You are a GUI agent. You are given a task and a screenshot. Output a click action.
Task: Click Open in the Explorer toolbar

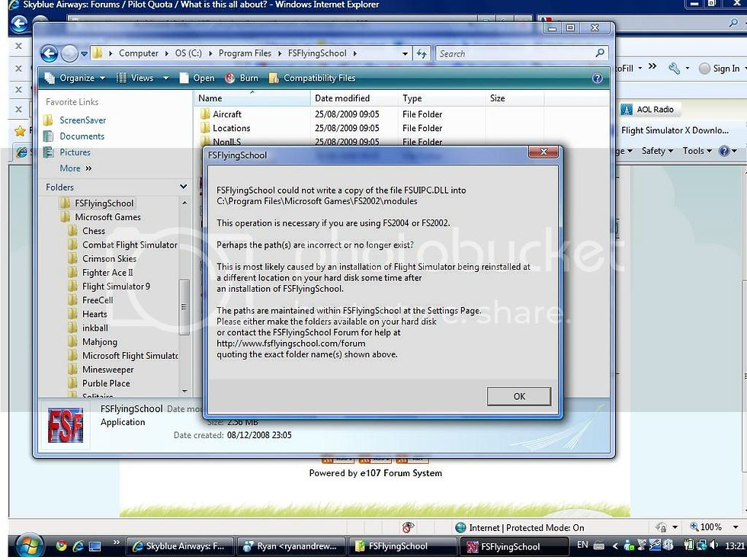[197, 78]
